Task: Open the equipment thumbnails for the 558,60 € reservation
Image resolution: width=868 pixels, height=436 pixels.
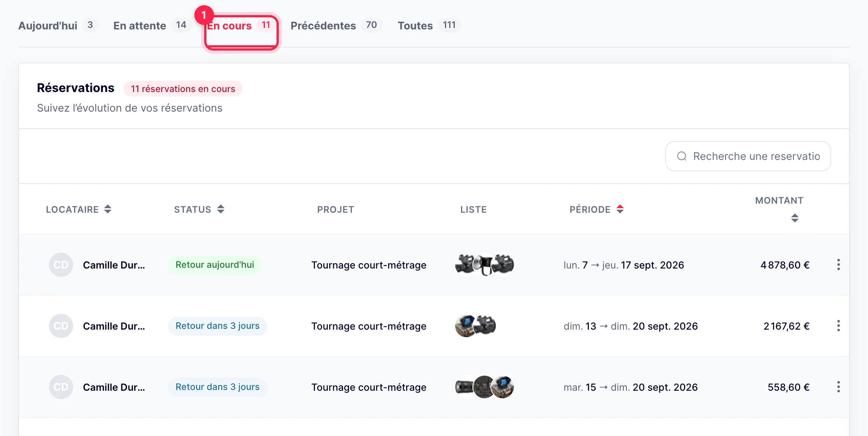Action: click(x=484, y=387)
